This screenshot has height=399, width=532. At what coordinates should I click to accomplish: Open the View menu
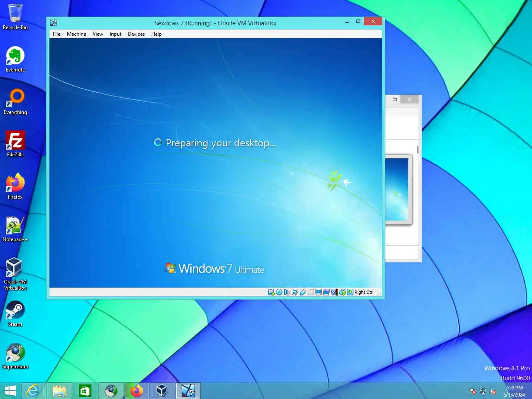coord(98,34)
